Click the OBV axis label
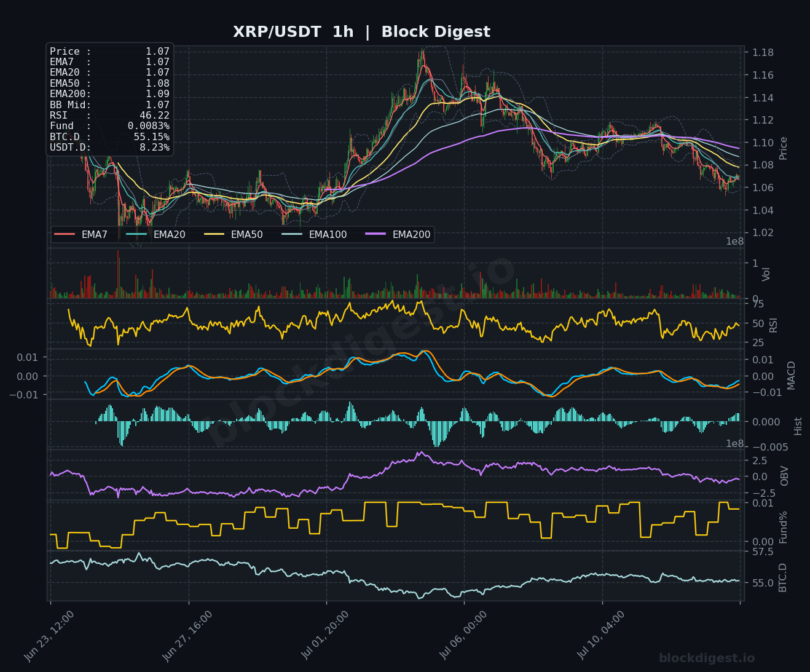Image resolution: width=810 pixels, height=672 pixels. pos(784,476)
